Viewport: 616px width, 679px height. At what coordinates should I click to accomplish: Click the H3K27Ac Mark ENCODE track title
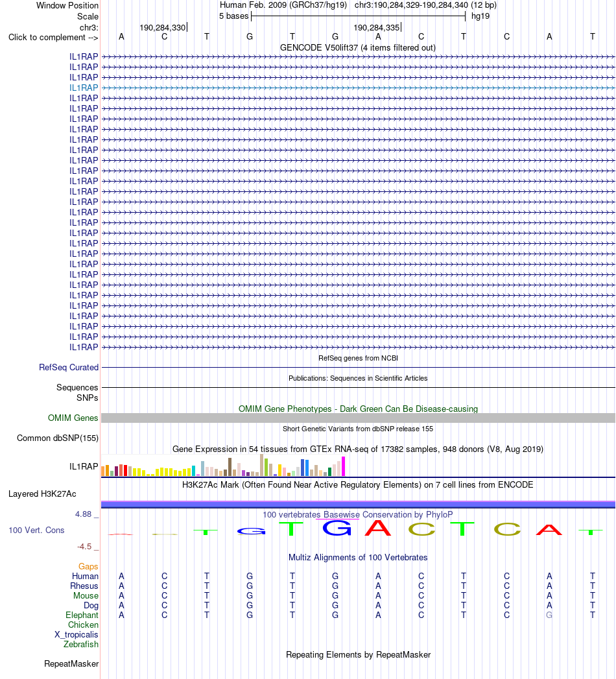click(357, 484)
